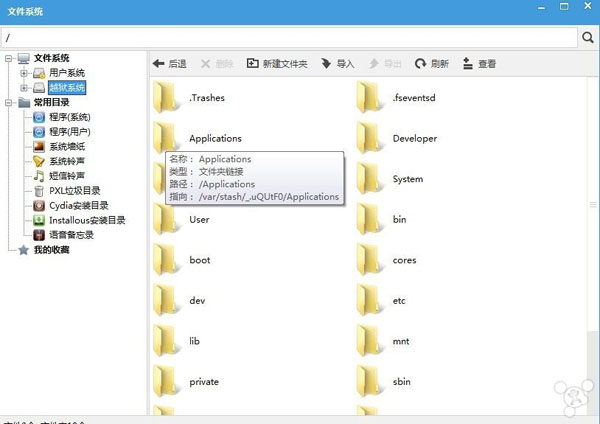Select the lib folder
600x424 pixels.
177,341
